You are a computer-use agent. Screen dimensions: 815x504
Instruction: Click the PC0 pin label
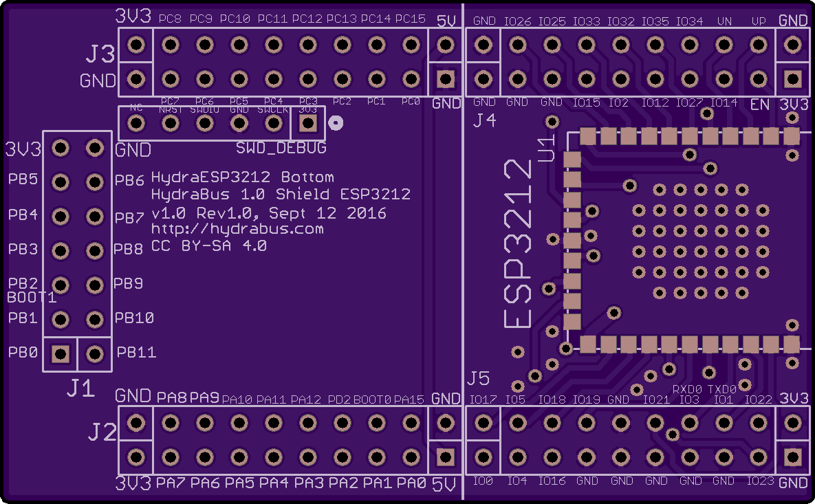point(410,101)
